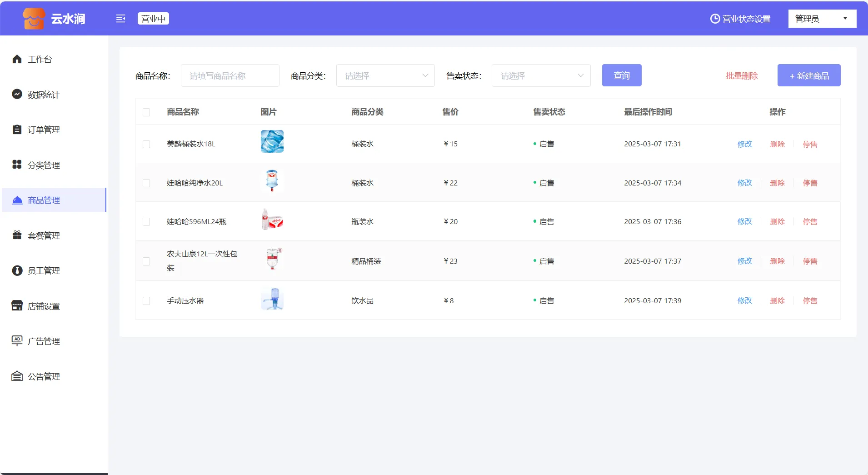Go to 广告管理 in the sidebar
Viewport: 868px width, 475px height.
point(44,341)
